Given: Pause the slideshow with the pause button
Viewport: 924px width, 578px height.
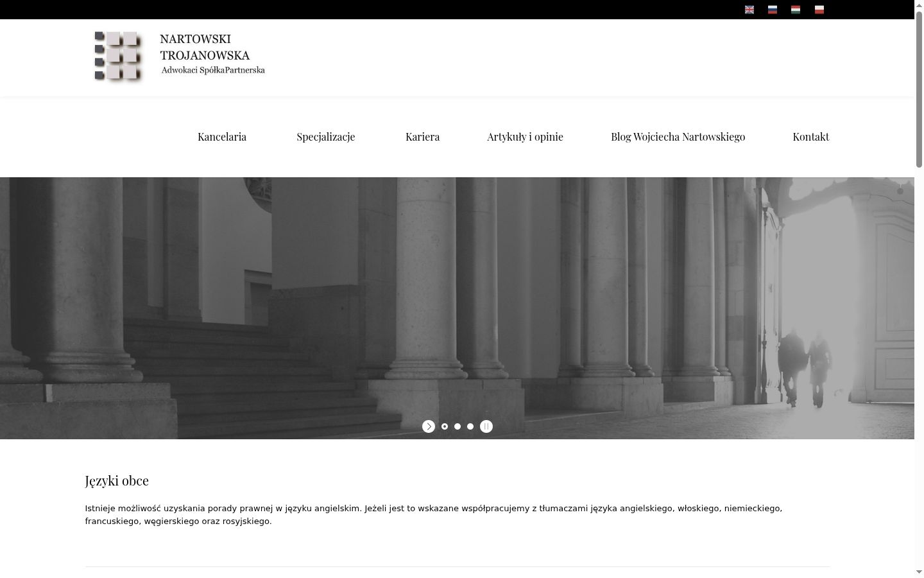Looking at the screenshot, I should click(486, 426).
